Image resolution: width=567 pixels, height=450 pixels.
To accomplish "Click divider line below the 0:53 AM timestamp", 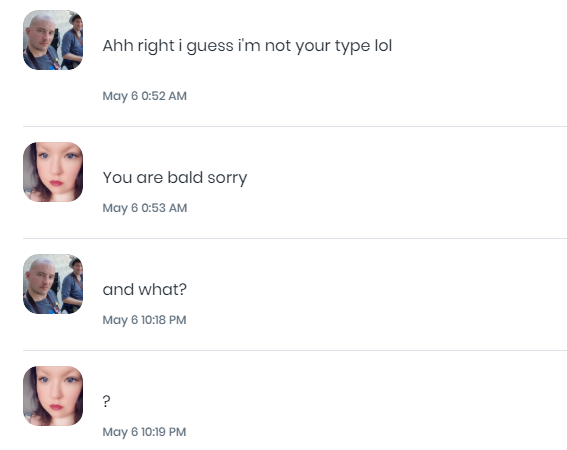I will (x=295, y=238).
